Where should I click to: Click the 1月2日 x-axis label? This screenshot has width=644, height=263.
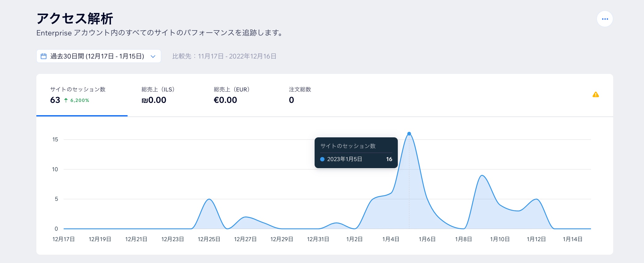click(x=354, y=239)
